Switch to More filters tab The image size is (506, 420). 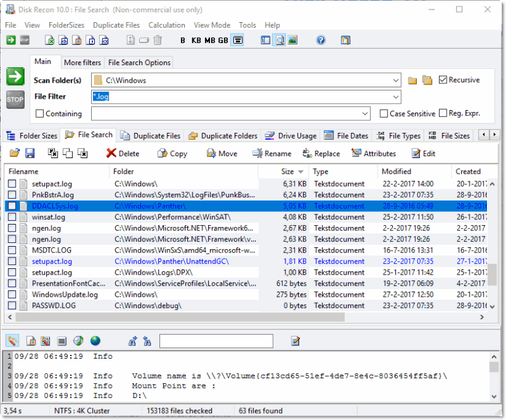pyautogui.click(x=82, y=63)
